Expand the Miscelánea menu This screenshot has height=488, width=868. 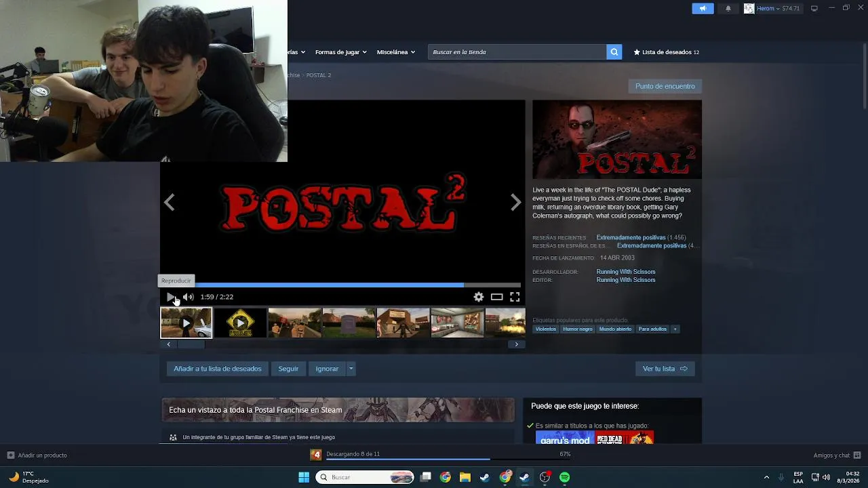(395, 52)
